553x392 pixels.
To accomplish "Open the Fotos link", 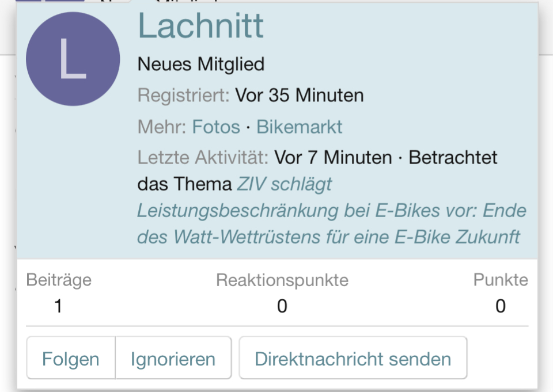I will pos(216,126).
